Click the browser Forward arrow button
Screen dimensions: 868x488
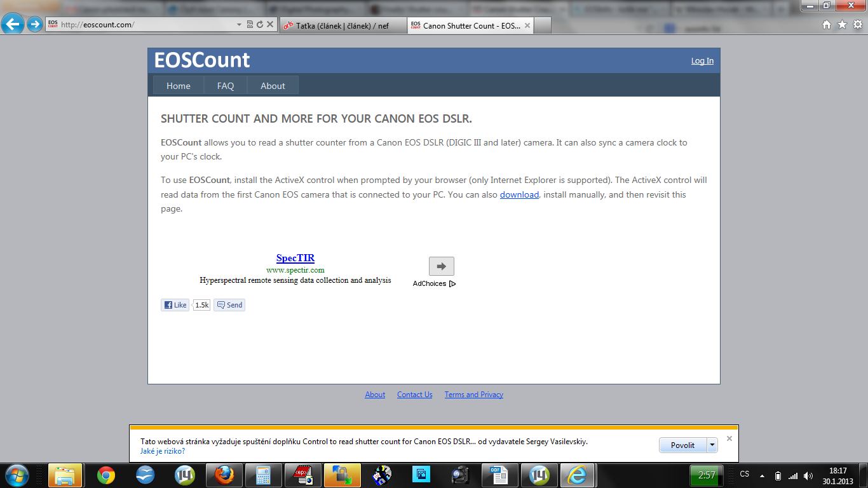click(x=34, y=25)
